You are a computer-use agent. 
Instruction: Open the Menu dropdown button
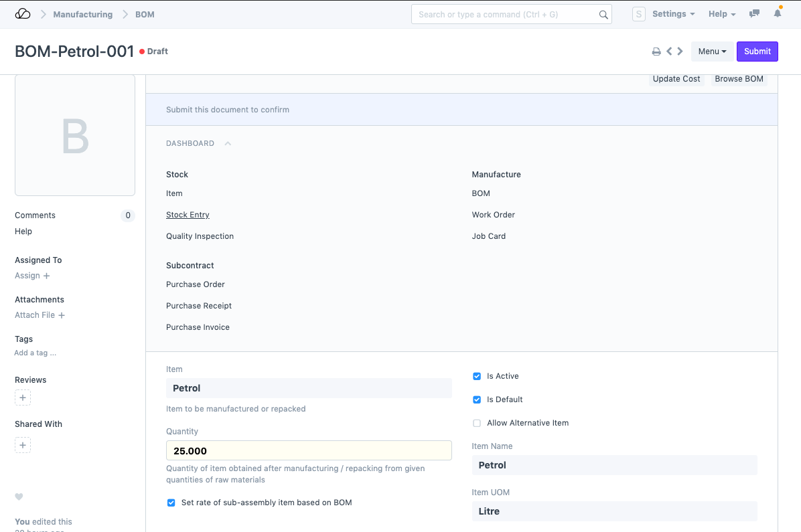click(712, 52)
